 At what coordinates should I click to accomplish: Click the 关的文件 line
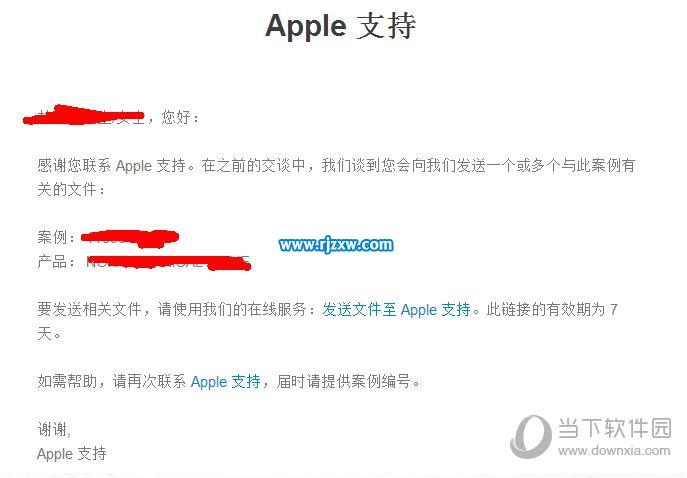point(71,189)
